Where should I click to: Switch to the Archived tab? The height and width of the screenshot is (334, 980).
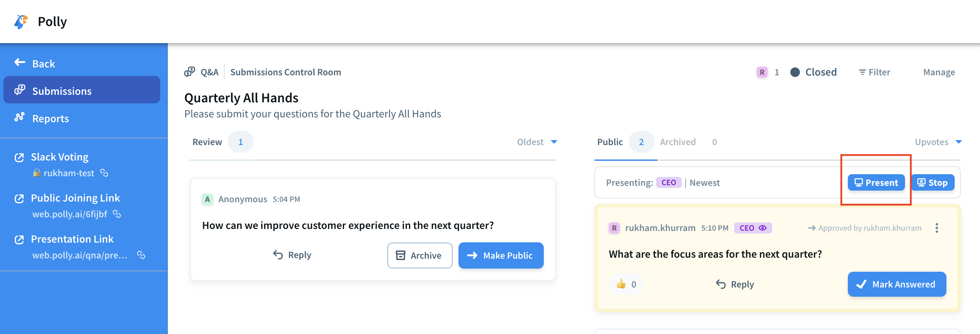[678, 142]
